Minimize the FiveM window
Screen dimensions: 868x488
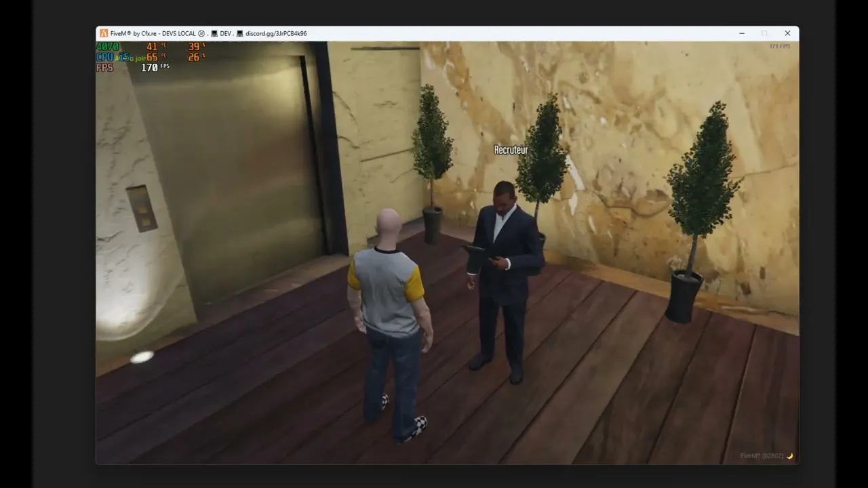(x=742, y=33)
